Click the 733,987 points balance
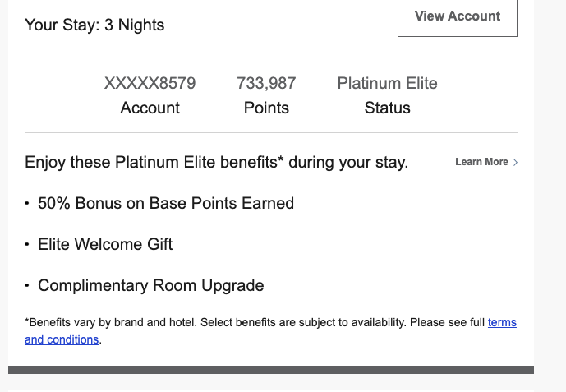The height and width of the screenshot is (392, 566). [266, 83]
